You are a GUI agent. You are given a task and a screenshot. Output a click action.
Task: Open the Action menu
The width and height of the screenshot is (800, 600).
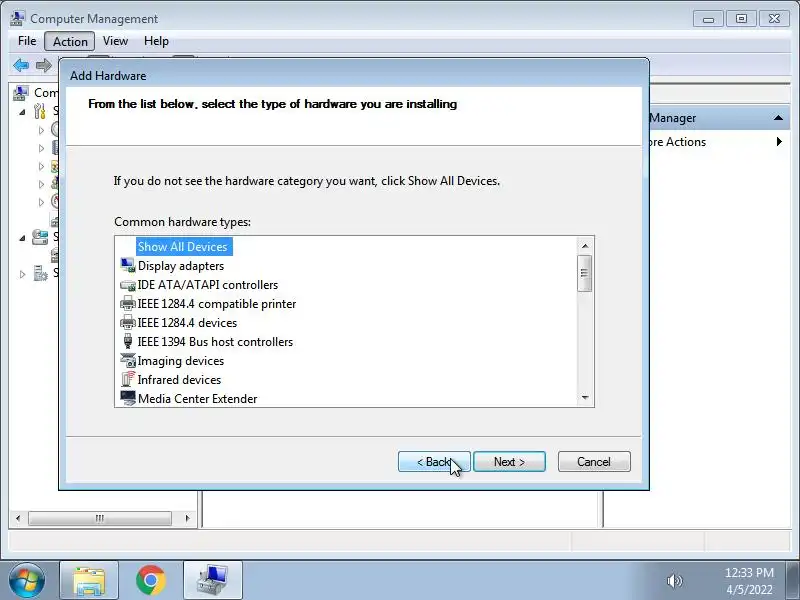pyautogui.click(x=70, y=41)
